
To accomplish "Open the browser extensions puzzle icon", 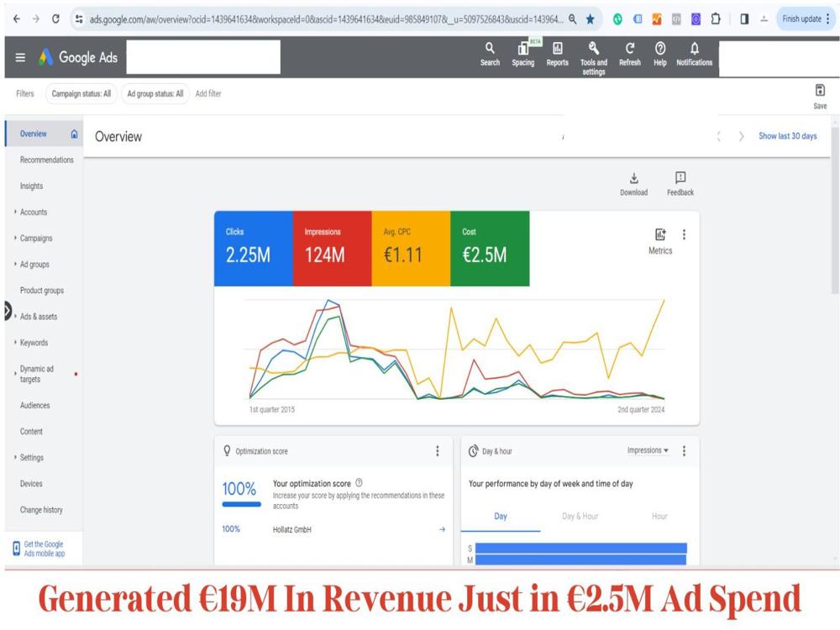I will click(715, 19).
